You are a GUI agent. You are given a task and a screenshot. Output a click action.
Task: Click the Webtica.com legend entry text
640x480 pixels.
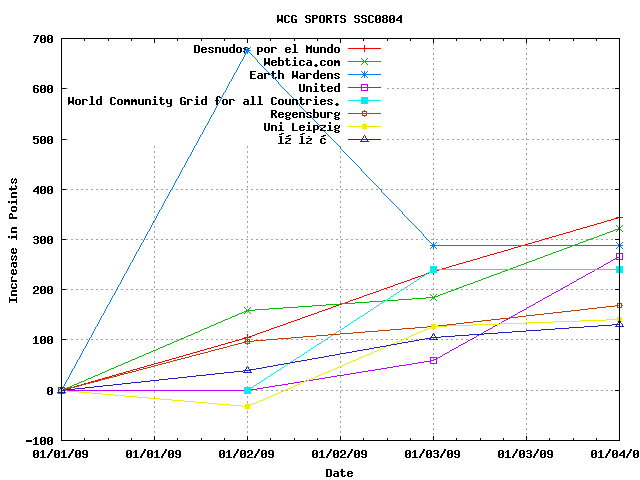(x=301, y=62)
